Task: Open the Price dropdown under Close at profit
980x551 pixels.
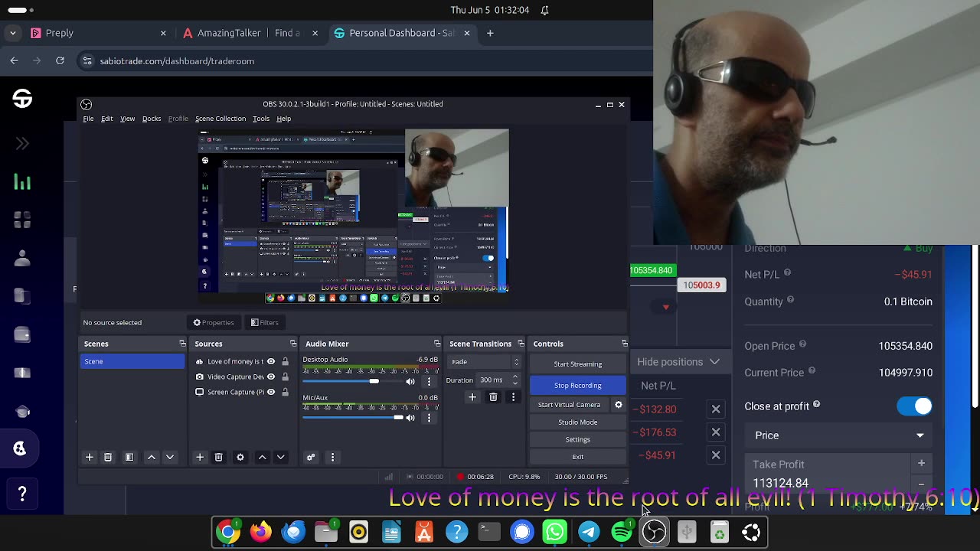Action: (x=838, y=435)
